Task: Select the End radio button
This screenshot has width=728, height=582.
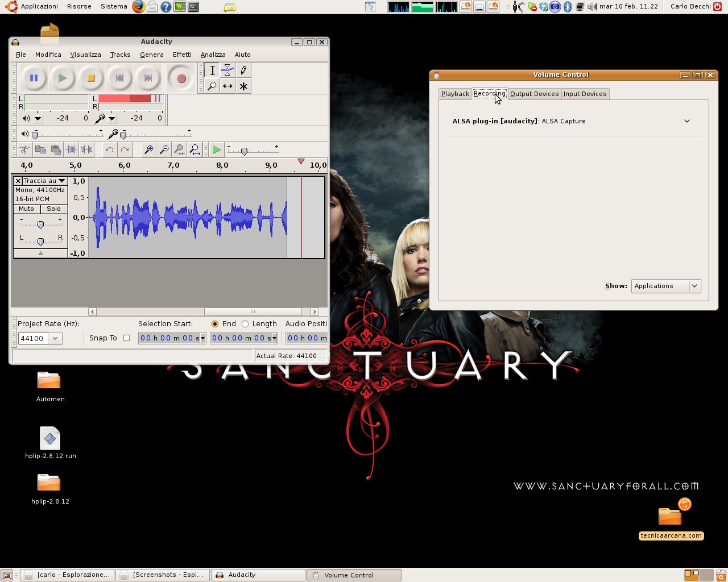Action: tap(215, 324)
